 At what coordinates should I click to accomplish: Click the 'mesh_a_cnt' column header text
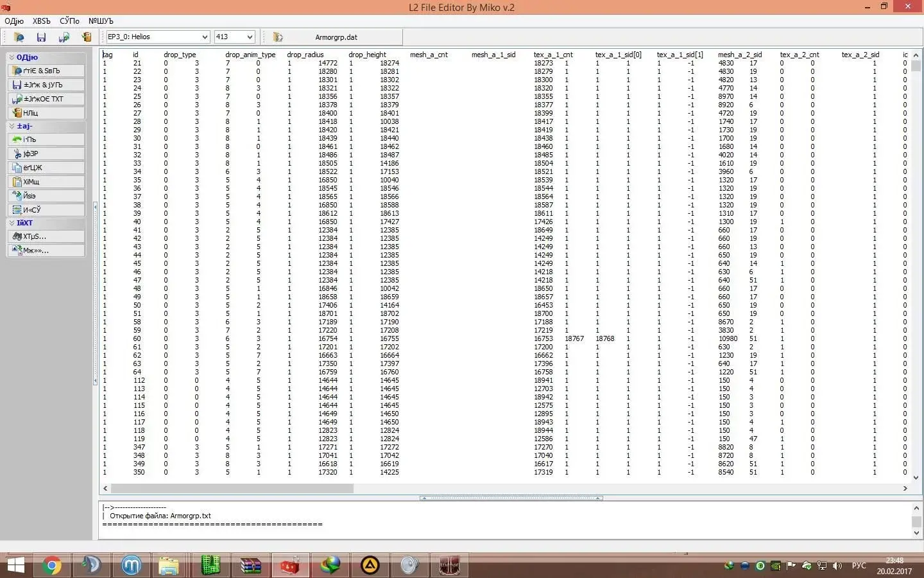tap(429, 55)
